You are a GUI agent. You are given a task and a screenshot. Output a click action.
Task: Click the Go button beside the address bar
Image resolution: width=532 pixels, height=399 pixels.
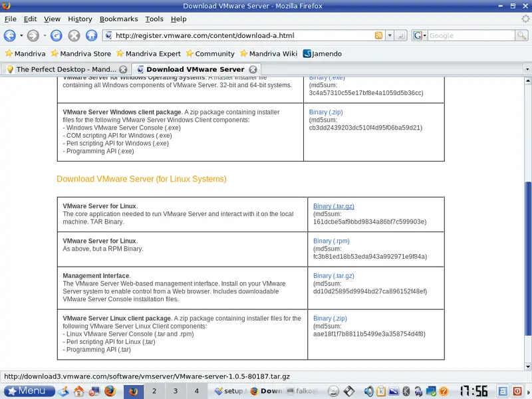tap(401, 35)
